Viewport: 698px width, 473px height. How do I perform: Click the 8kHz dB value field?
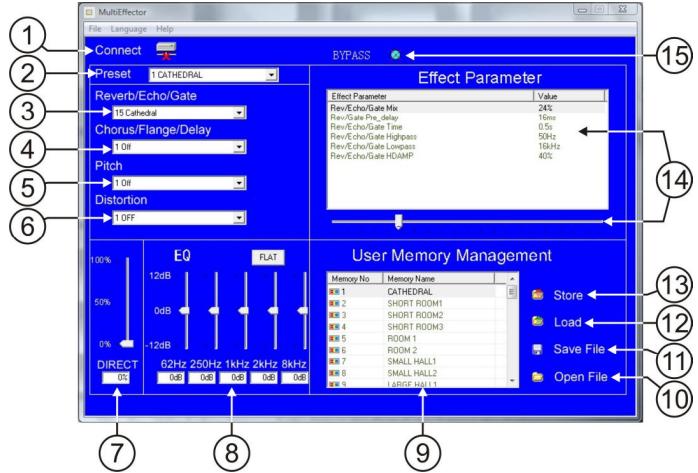295,378
